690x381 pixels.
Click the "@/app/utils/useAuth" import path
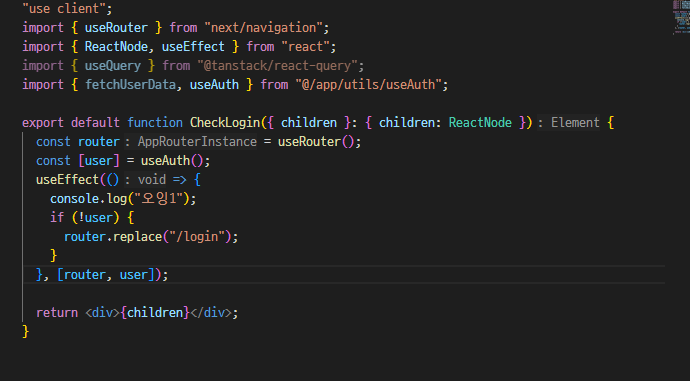pyautogui.click(x=369, y=84)
